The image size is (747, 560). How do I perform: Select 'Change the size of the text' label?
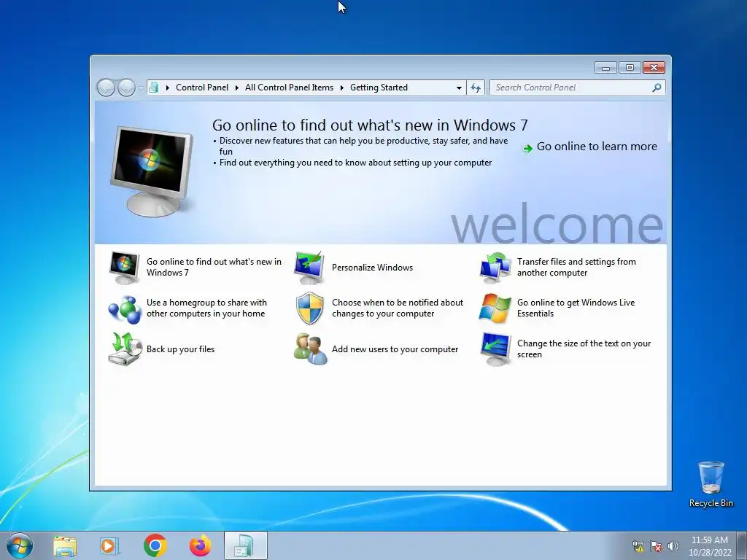tap(584, 349)
